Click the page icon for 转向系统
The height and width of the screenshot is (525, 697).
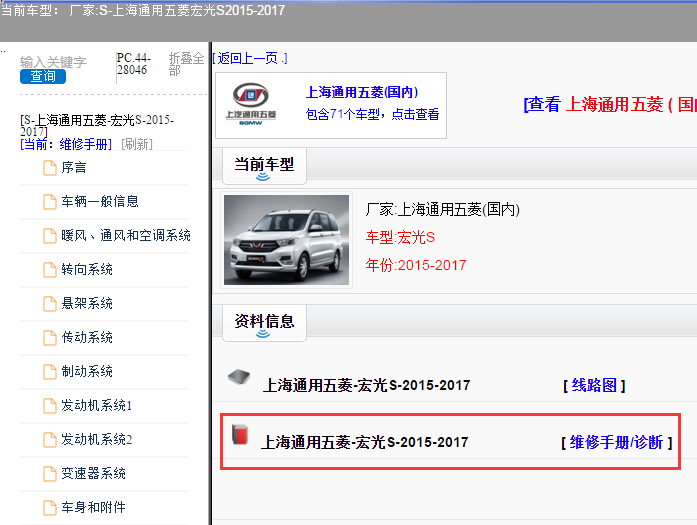click(49, 270)
